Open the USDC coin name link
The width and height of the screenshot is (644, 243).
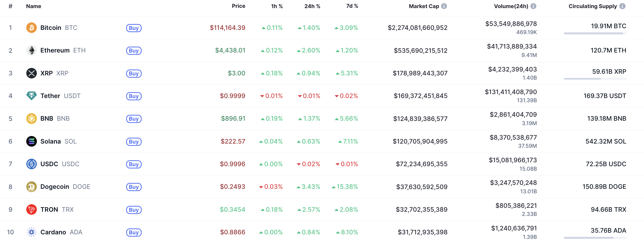[49, 164]
